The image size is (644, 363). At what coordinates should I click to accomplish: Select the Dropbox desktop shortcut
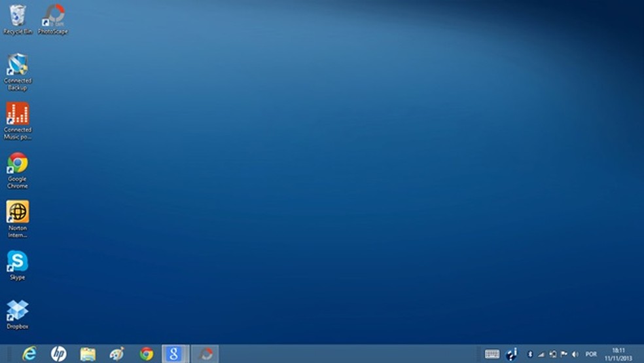[17, 315]
